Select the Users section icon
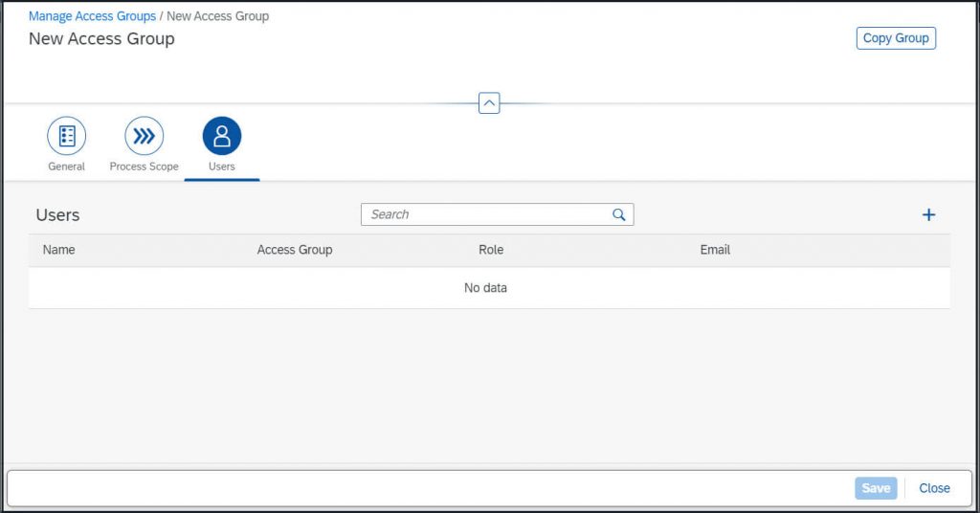980x513 pixels. click(222, 136)
